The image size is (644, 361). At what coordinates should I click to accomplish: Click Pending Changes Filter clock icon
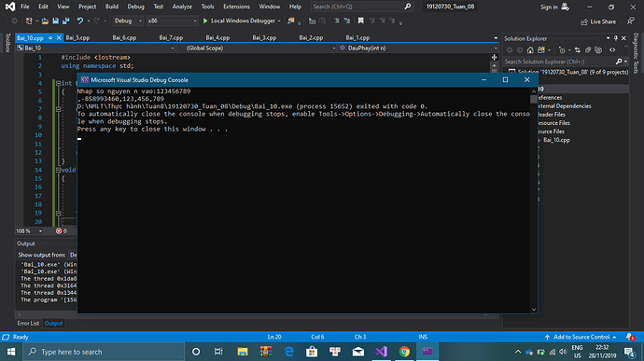[562, 50]
